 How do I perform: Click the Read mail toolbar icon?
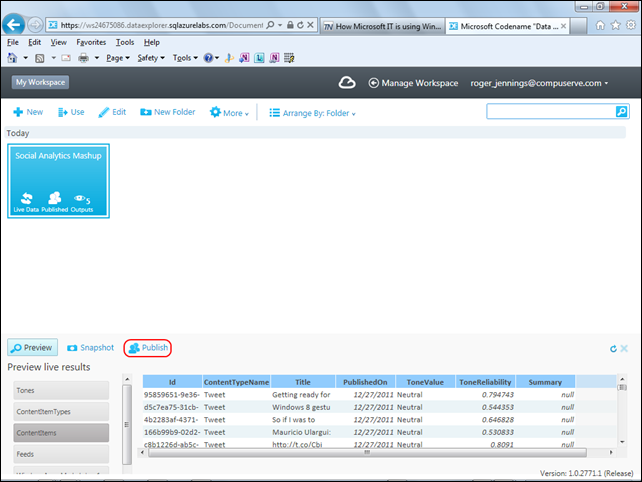click(x=66, y=58)
